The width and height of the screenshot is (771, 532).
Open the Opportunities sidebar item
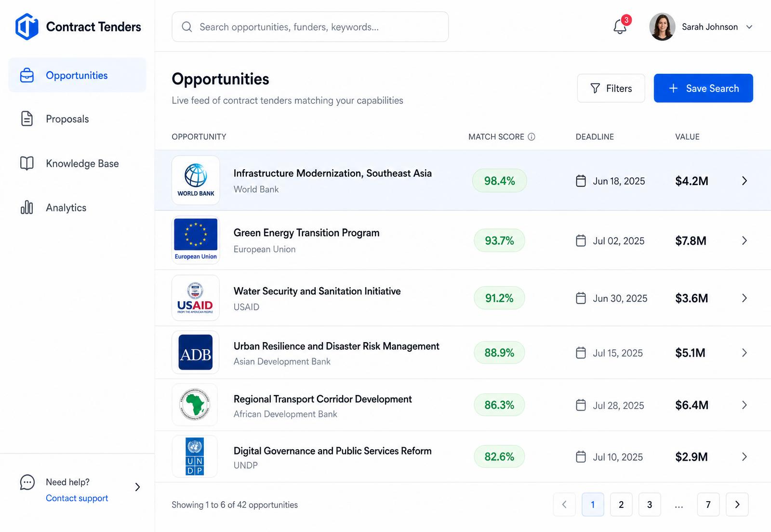pos(77,75)
